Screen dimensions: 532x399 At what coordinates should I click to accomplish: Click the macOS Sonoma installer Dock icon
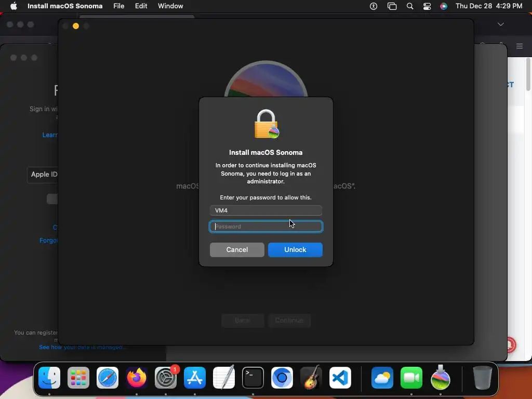(441, 377)
